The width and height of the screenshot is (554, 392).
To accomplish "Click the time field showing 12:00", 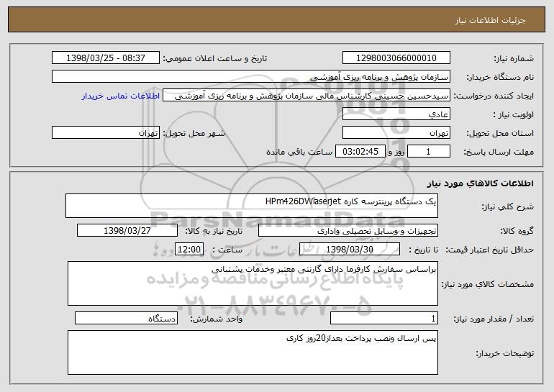I will 189,250.
